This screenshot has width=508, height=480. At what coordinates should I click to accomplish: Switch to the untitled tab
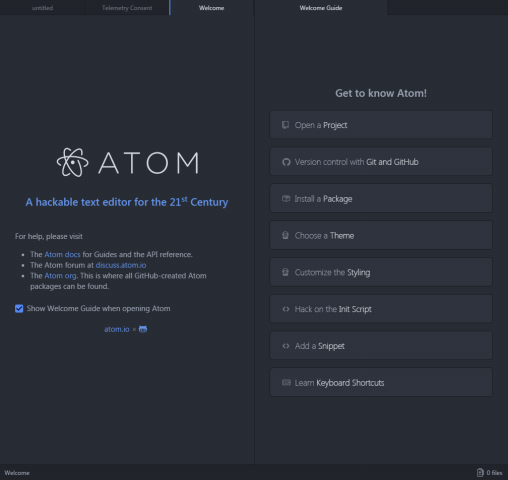click(42, 8)
